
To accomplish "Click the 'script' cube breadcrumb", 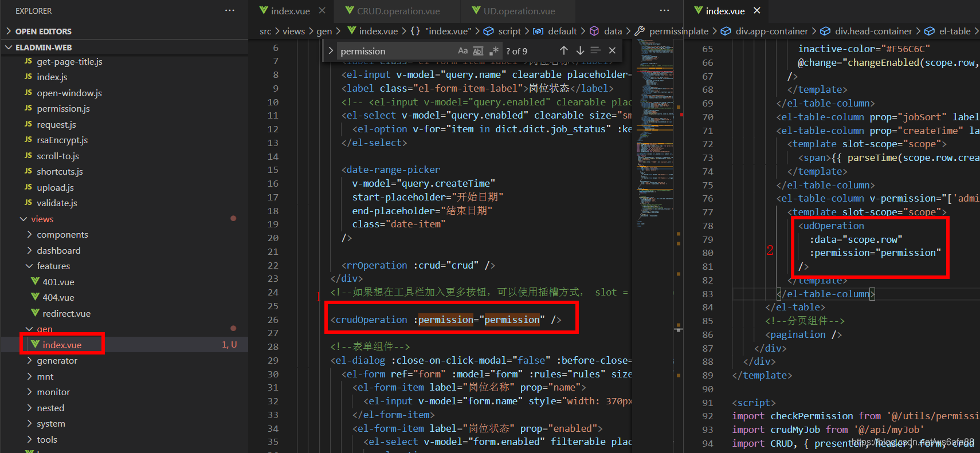I will pos(503,31).
